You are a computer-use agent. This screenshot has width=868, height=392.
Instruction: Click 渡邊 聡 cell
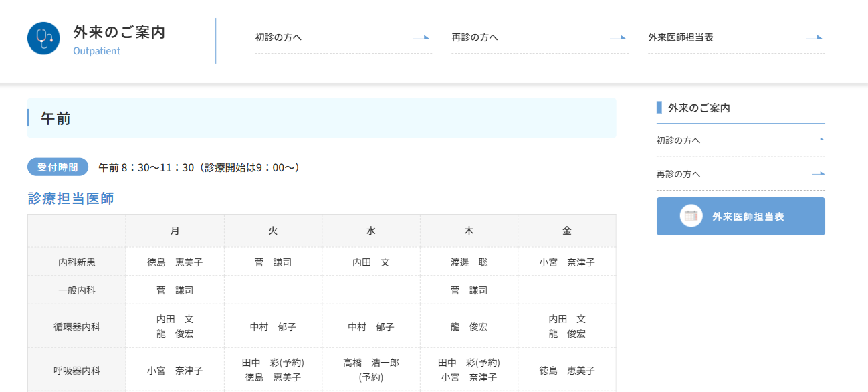tap(469, 262)
